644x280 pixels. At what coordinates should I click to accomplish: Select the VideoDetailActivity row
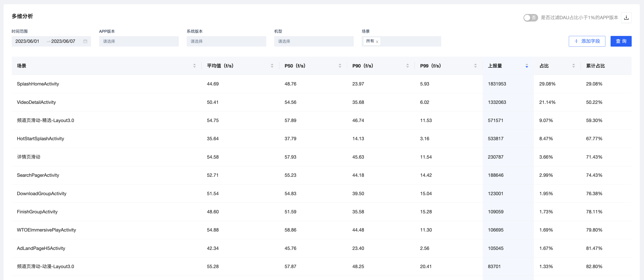(x=322, y=102)
